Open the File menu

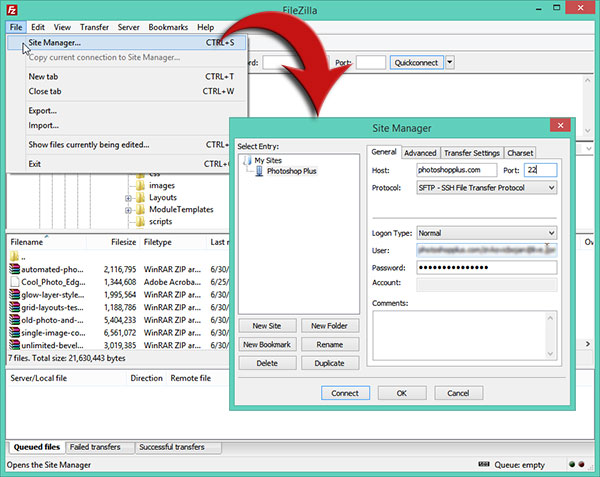16,27
